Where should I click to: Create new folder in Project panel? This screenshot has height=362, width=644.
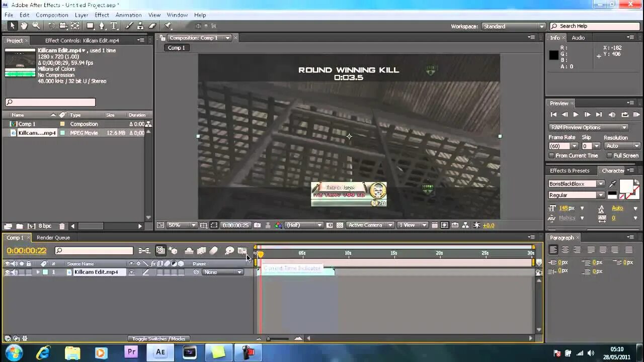coord(19,226)
